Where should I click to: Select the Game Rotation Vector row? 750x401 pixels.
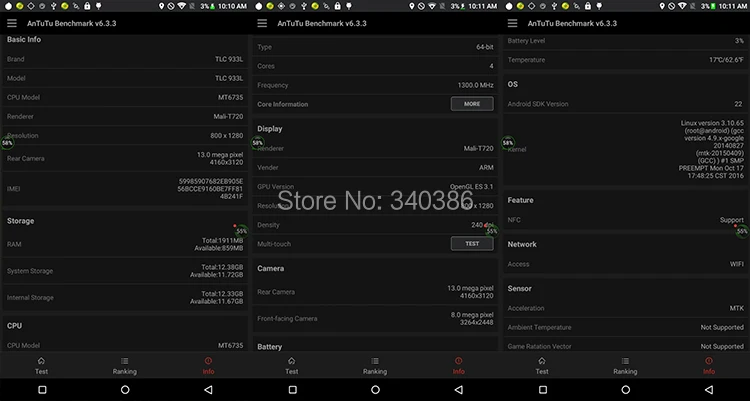coord(625,345)
